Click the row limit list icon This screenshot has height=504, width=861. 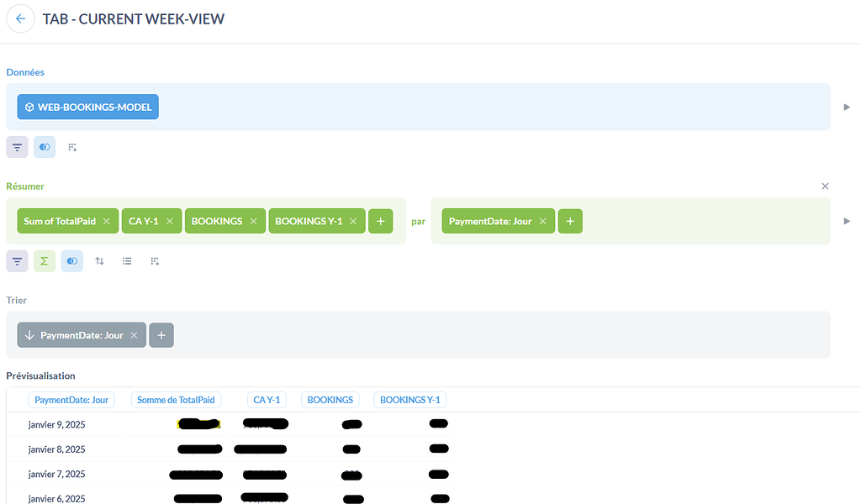(127, 261)
